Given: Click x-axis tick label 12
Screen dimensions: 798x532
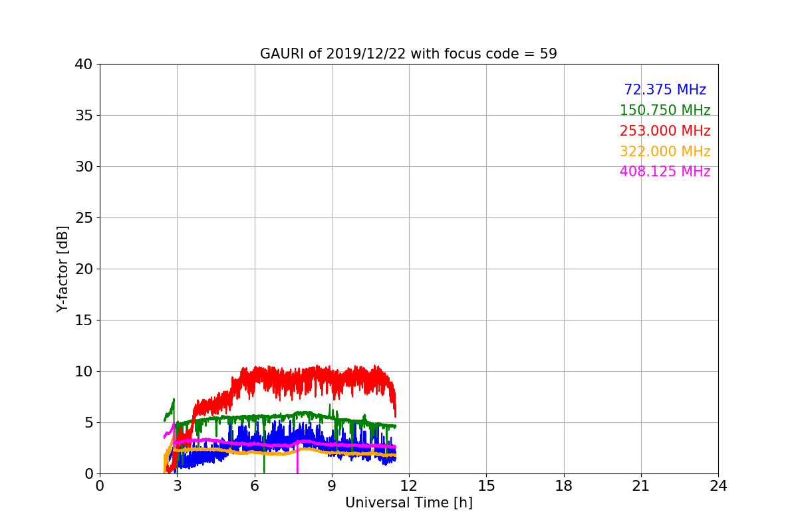Looking at the screenshot, I should point(409,486).
